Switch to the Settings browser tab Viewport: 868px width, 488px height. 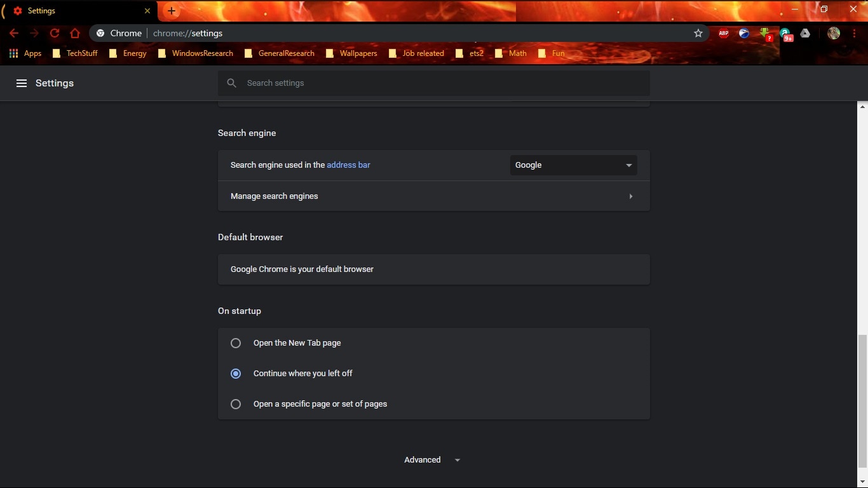(x=41, y=11)
